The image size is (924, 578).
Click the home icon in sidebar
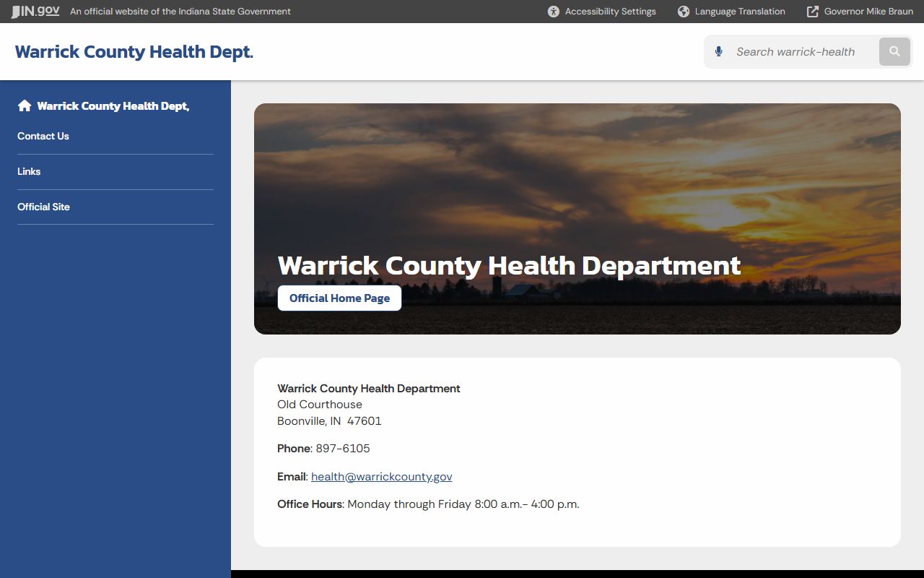[25, 105]
